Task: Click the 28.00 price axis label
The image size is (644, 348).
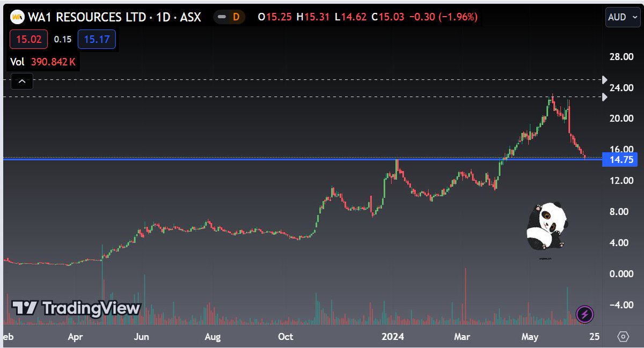Action: tap(621, 57)
